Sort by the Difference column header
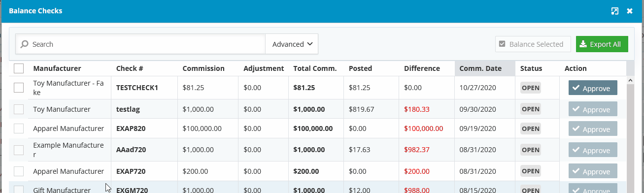 [422, 68]
